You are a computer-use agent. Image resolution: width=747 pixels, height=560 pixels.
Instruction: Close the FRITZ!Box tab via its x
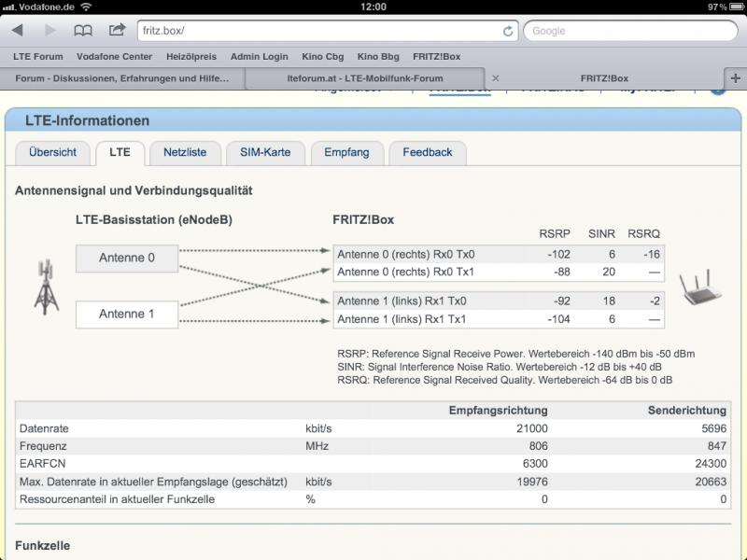click(496, 78)
